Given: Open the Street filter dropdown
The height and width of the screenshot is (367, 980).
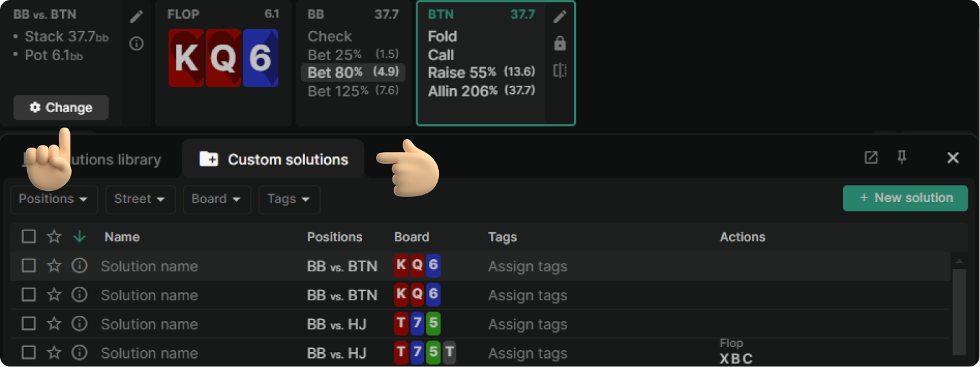Looking at the screenshot, I should point(140,199).
